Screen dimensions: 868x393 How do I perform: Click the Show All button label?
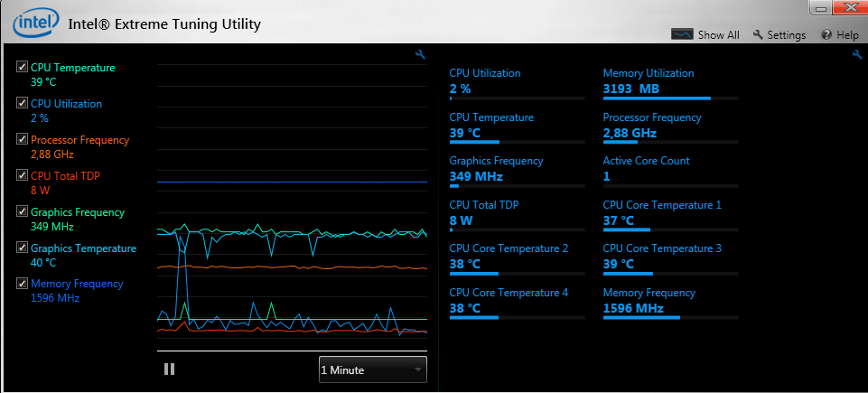(x=718, y=35)
